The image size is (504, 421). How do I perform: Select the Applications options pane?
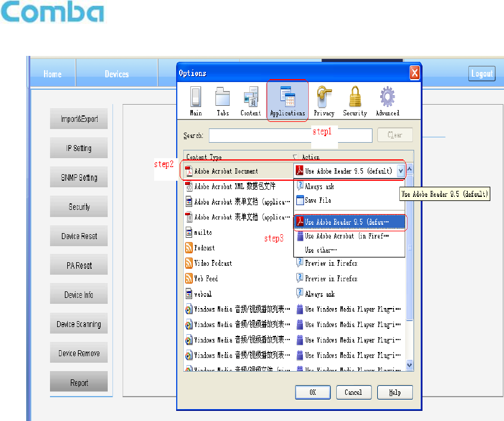[287, 101]
